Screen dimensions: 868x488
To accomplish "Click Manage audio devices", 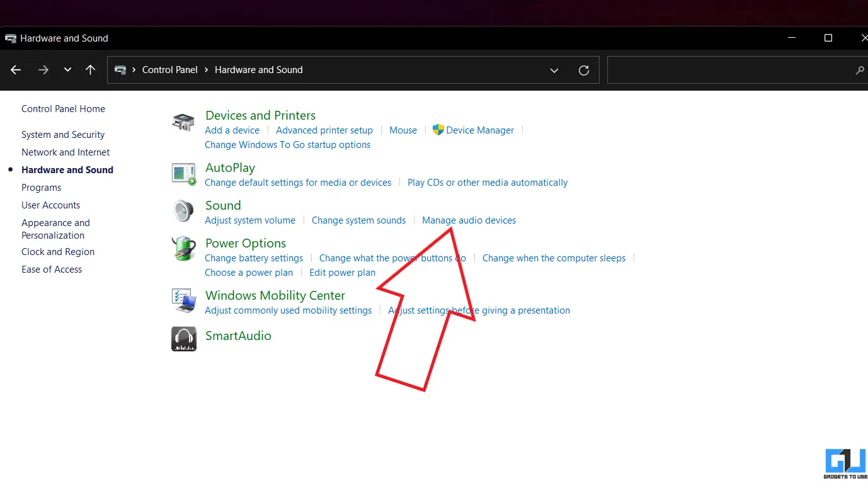I will click(x=469, y=220).
